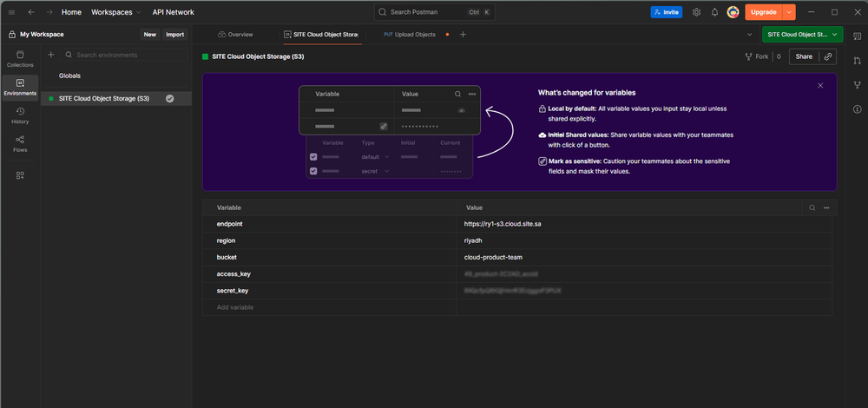Viewport: 868px width, 408px height.
Task: Open History in the sidebar
Action: tap(20, 115)
